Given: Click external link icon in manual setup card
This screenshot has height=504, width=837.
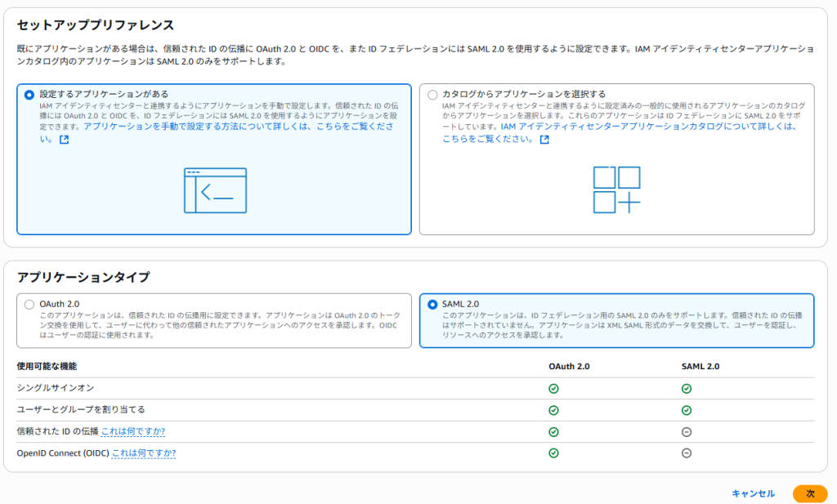Looking at the screenshot, I should (x=64, y=140).
